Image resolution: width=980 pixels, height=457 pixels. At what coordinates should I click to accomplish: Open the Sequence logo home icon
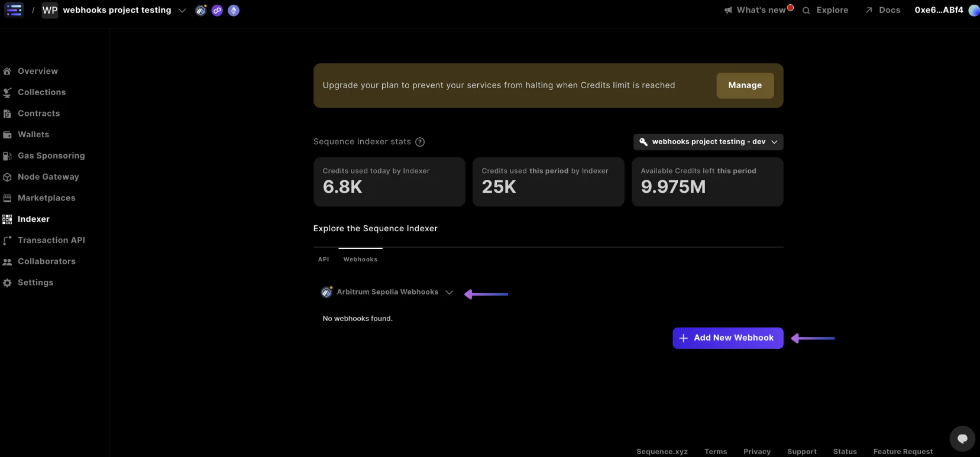pos(14,10)
